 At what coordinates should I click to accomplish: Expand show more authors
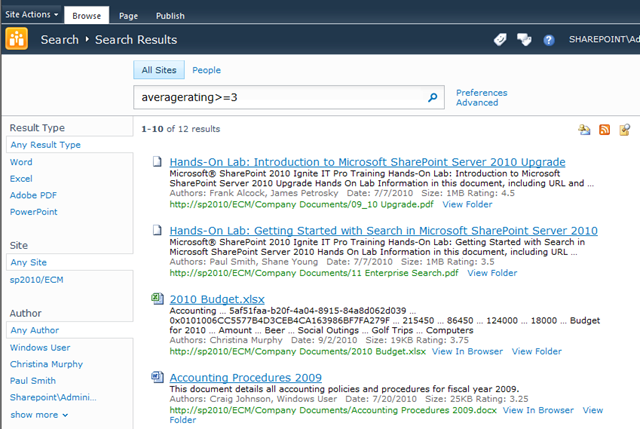point(39,415)
